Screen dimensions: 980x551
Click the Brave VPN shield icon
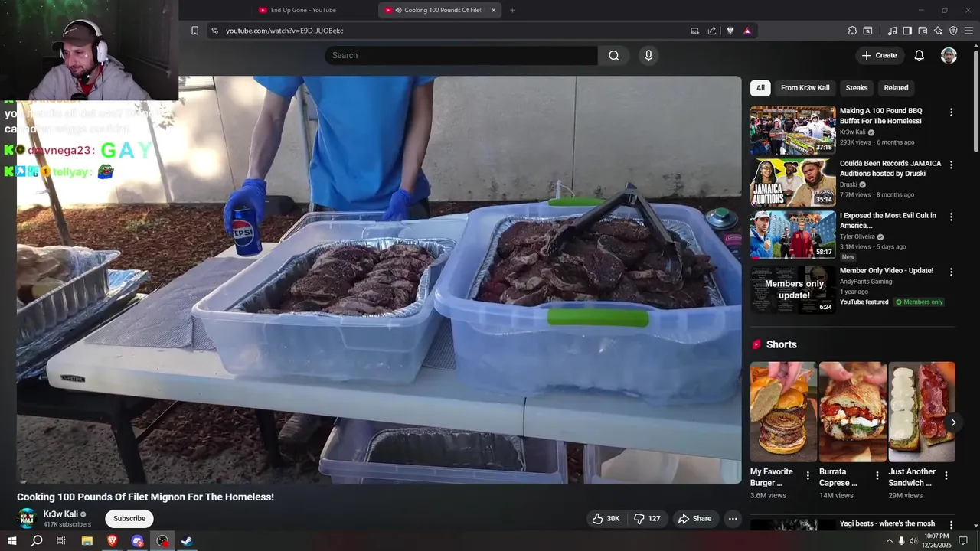[x=953, y=31]
